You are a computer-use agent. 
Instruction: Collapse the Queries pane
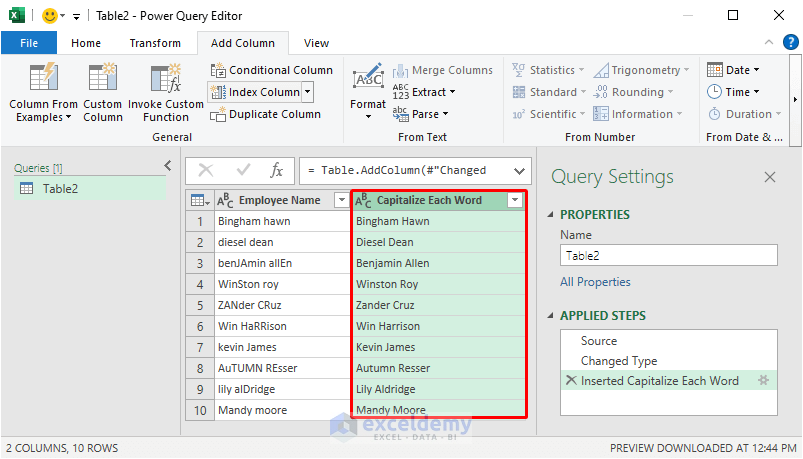pos(167,165)
